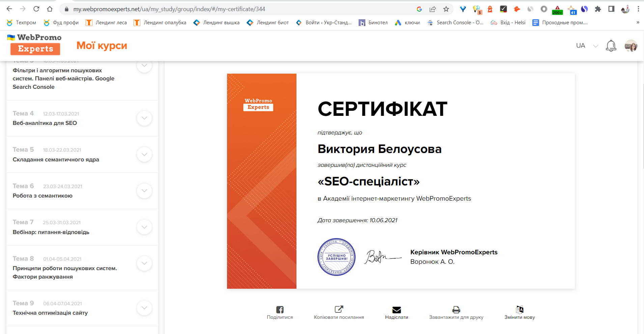Send certificate by email (Надіслати)
The width and height of the screenshot is (644, 334).
pos(397,312)
